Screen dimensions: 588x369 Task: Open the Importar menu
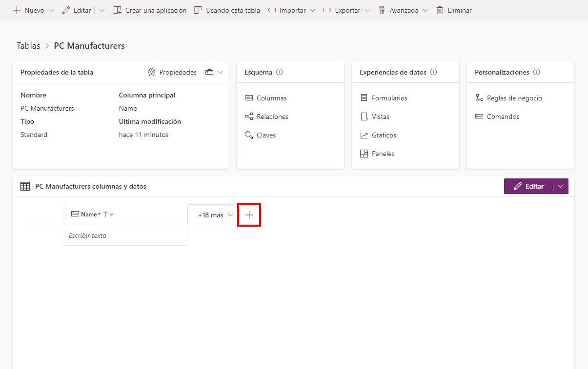point(312,10)
